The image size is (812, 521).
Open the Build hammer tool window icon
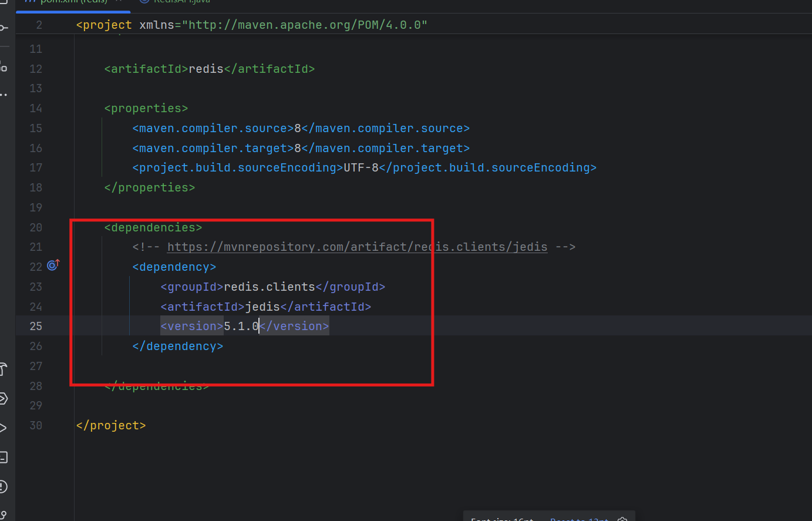click(3, 369)
